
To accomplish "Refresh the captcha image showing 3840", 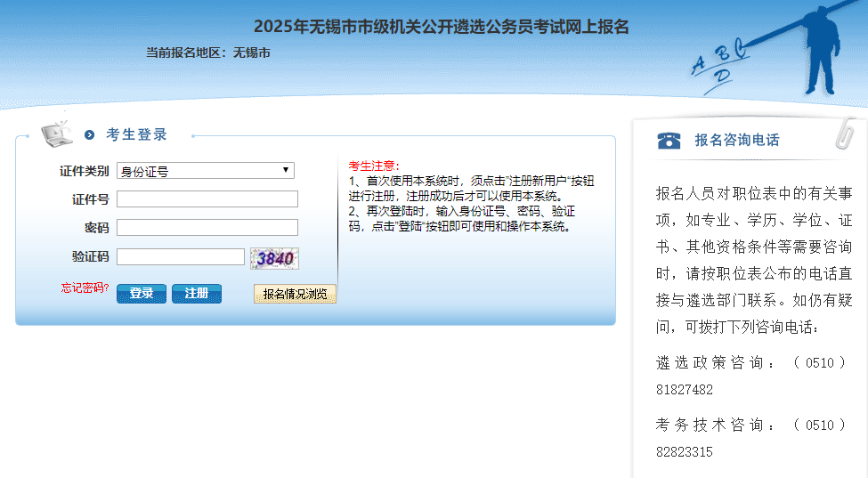I will pyautogui.click(x=274, y=258).
